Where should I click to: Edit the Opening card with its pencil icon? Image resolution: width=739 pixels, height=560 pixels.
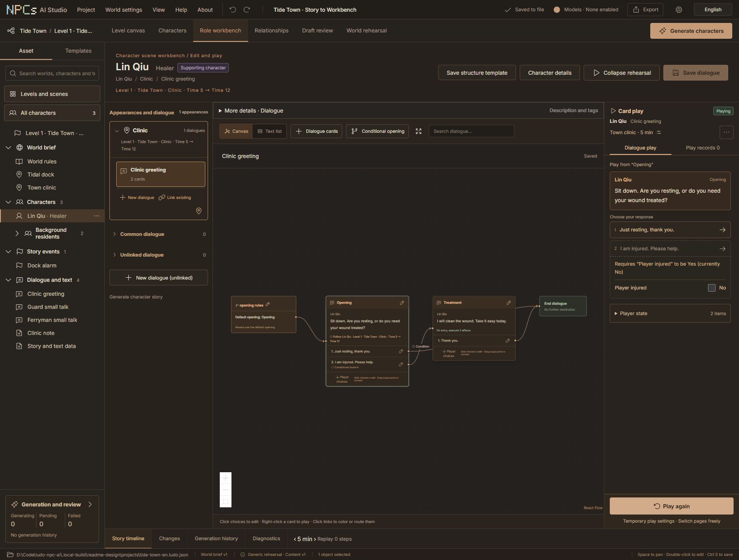(402, 303)
